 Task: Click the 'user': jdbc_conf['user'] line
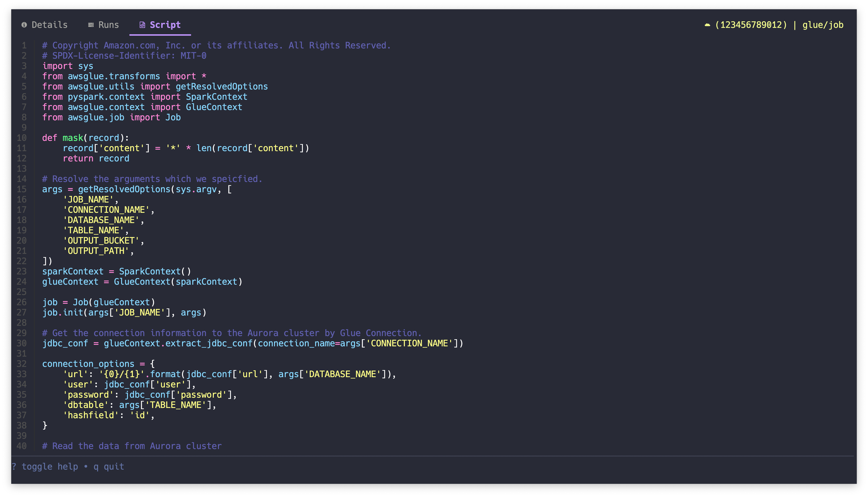tap(129, 384)
